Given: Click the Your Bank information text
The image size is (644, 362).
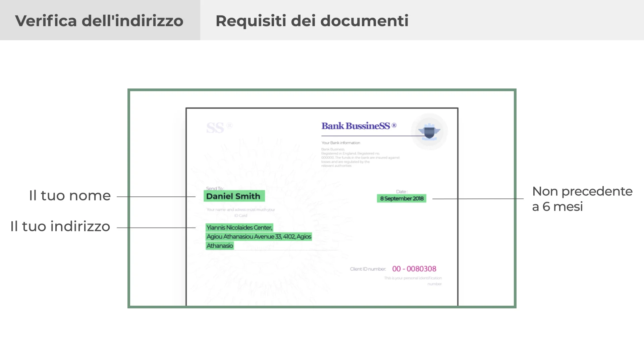Looking at the screenshot, I should pyautogui.click(x=341, y=143).
